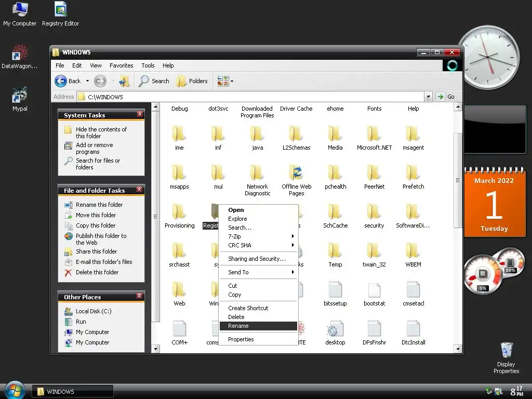The height and width of the screenshot is (399, 532).
Task: Select the desktop settings file
Action: click(335, 333)
